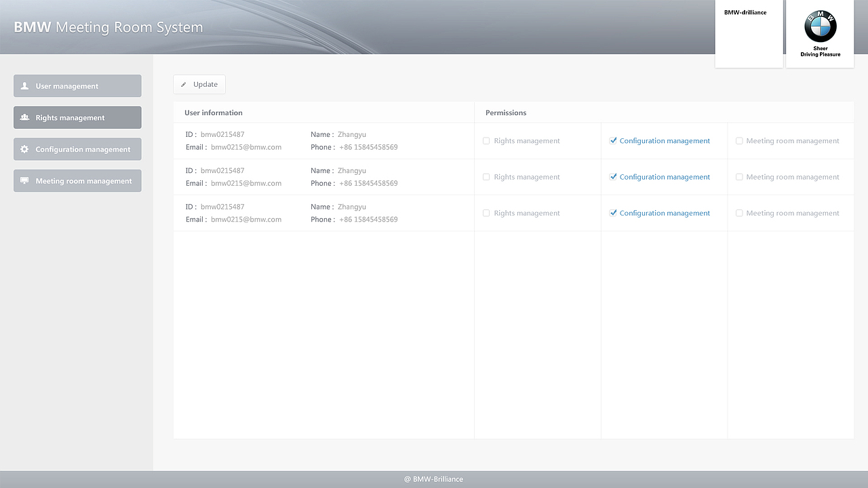Select phone +86 15845458569 in first row

tap(368, 147)
